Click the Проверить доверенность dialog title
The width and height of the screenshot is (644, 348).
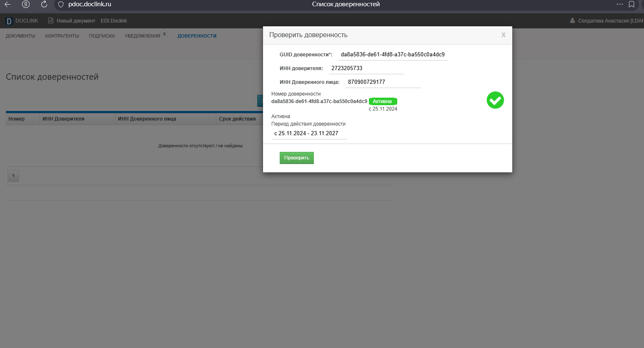pyautogui.click(x=308, y=35)
